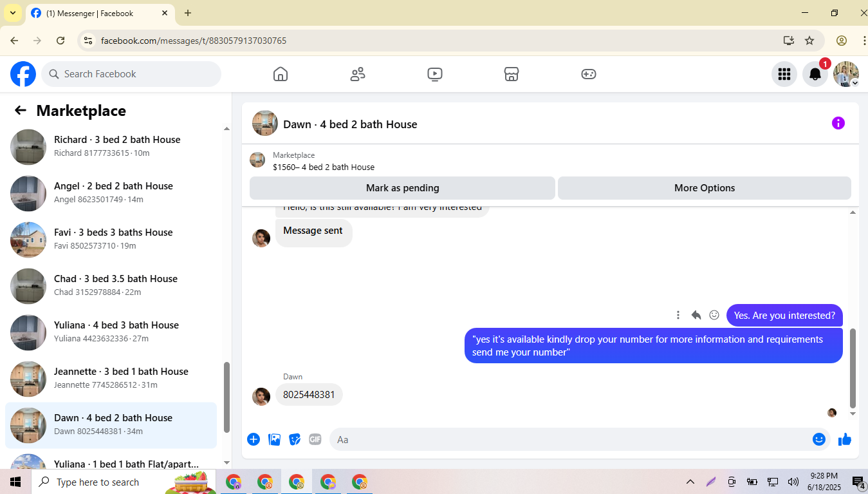Screen dimensions: 868x494
Task: Click the conversation list scroll-down arrow
Action: [x=226, y=462]
